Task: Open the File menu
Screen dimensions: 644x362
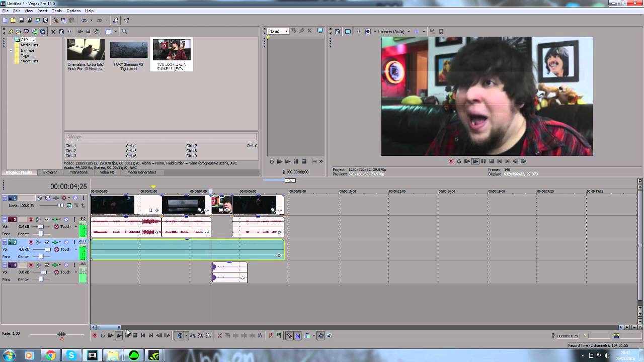Action: click(5, 11)
